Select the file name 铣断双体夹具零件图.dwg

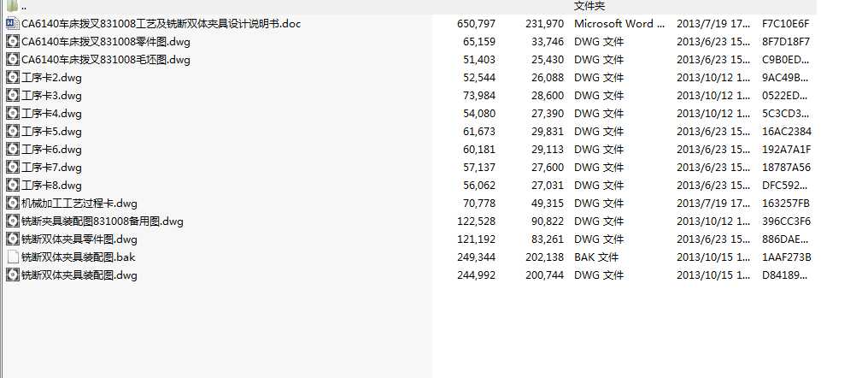point(79,239)
